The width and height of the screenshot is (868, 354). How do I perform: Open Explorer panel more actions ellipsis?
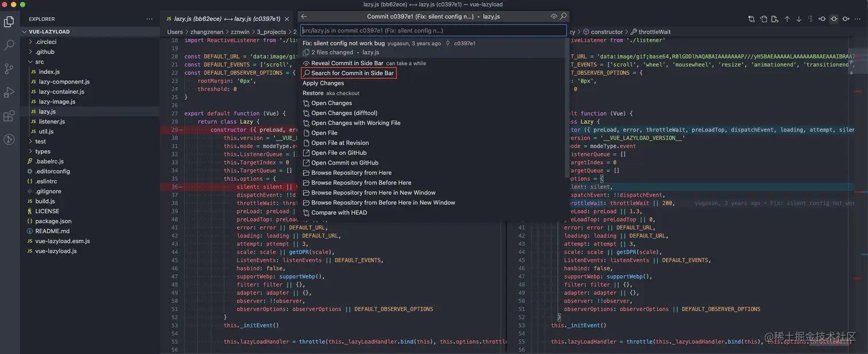pos(150,19)
